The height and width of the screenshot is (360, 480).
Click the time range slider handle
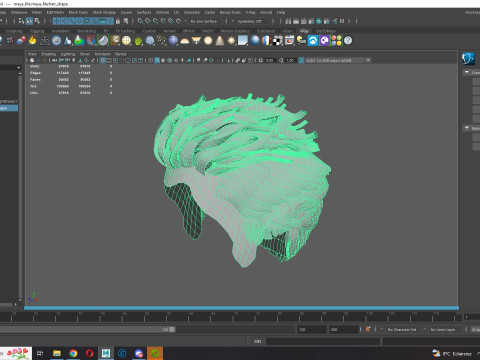tap(172, 329)
